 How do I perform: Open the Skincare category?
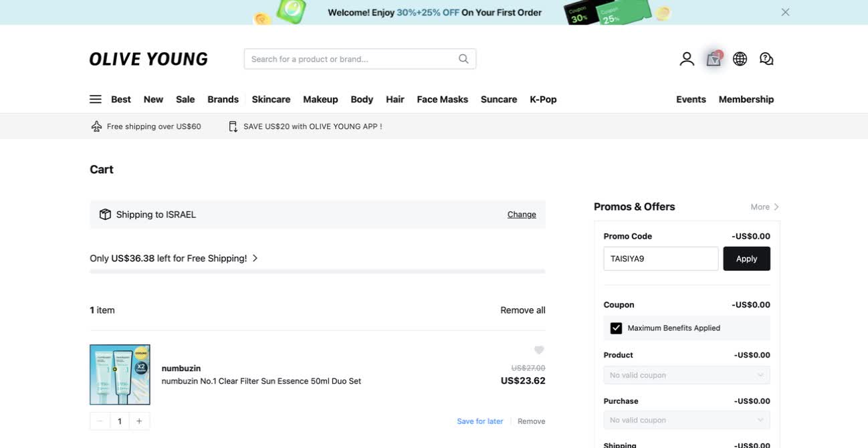pyautogui.click(x=271, y=99)
